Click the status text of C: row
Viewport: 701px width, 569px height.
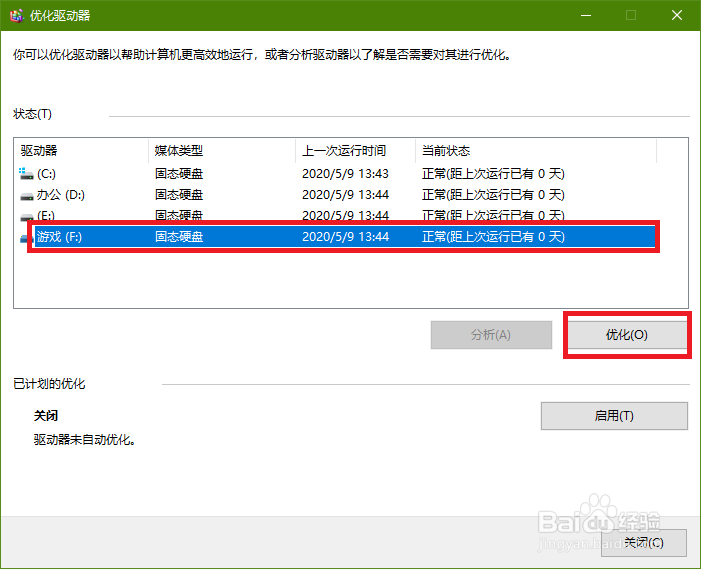point(493,173)
